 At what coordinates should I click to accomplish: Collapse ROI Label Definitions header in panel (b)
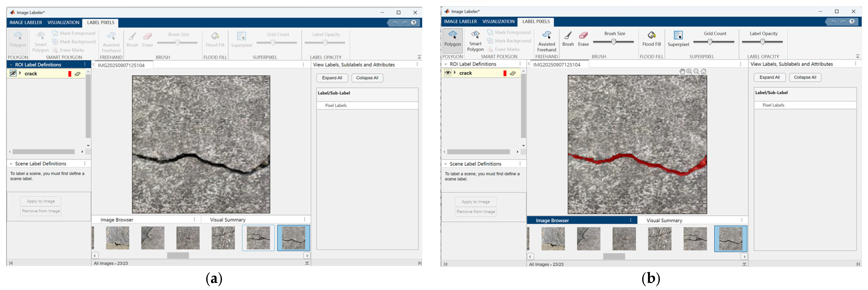(445, 64)
